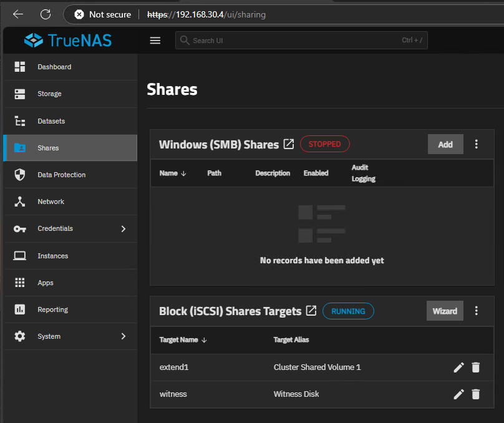Screen dimensions: 504x423
Task: Open the SMB Shares three-dot menu
Action: tap(477, 144)
